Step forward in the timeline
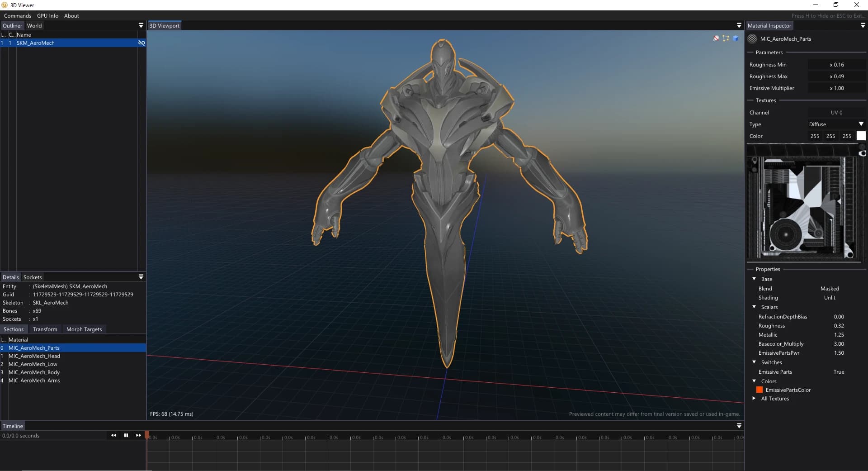The height and width of the screenshot is (471, 868). [138, 435]
